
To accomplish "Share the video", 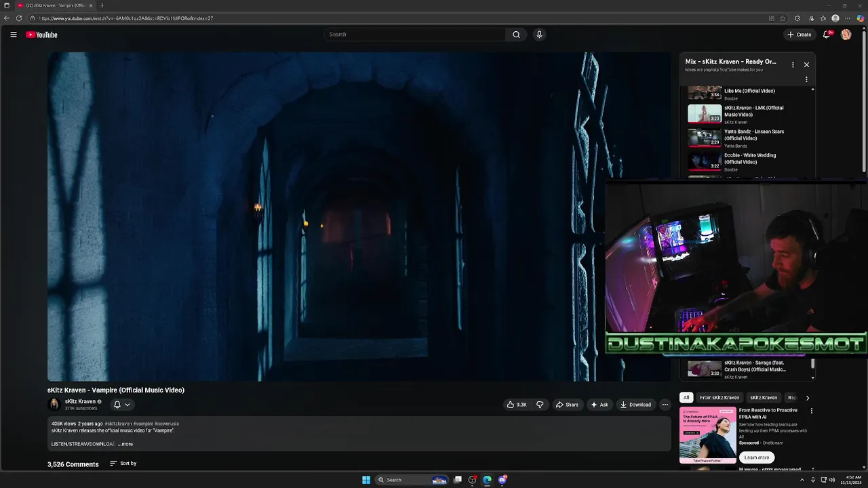I will [567, 405].
